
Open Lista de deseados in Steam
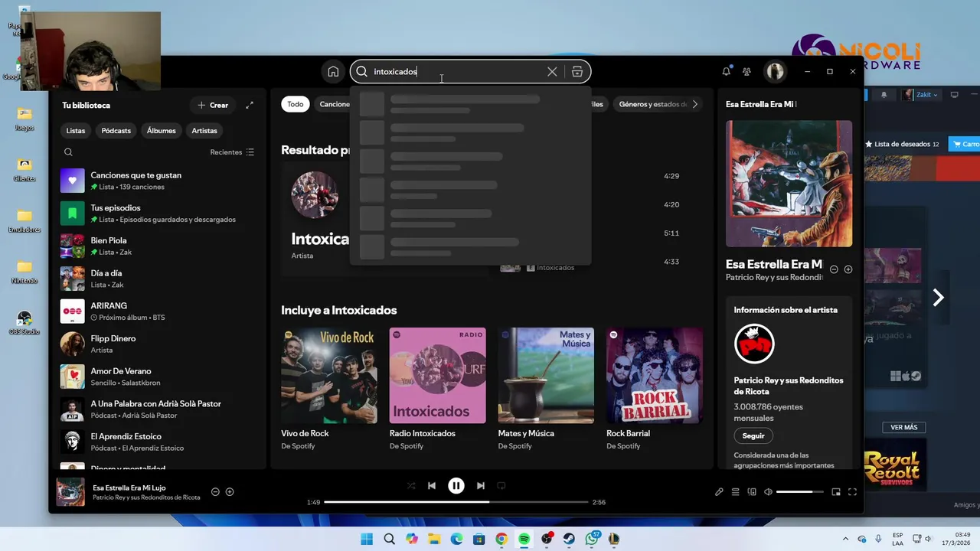pyautogui.click(x=902, y=144)
